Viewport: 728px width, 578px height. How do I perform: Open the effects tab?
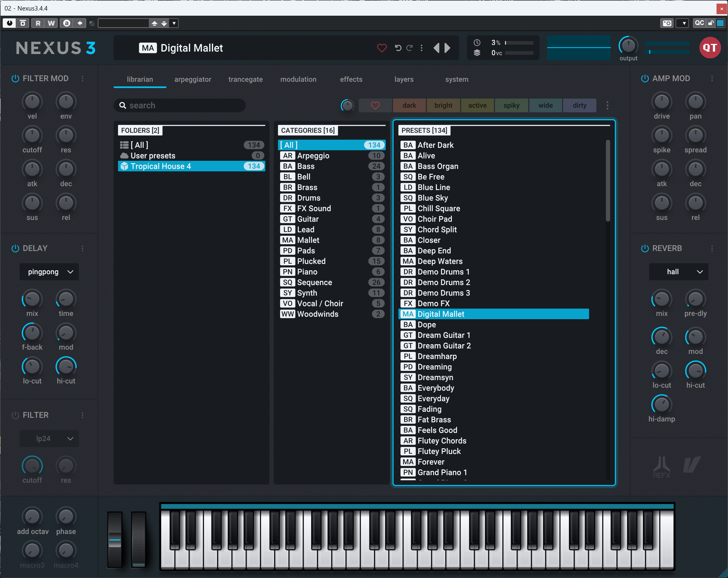[x=351, y=79]
